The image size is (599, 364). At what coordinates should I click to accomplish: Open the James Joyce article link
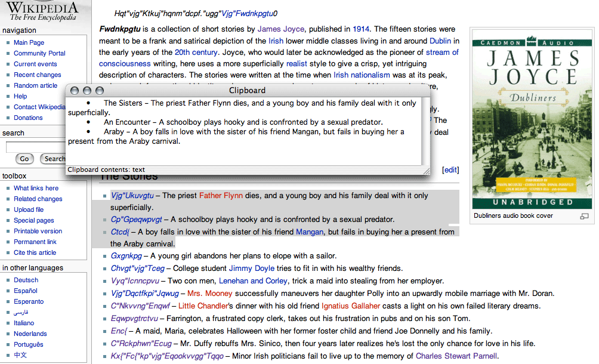(281, 29)
